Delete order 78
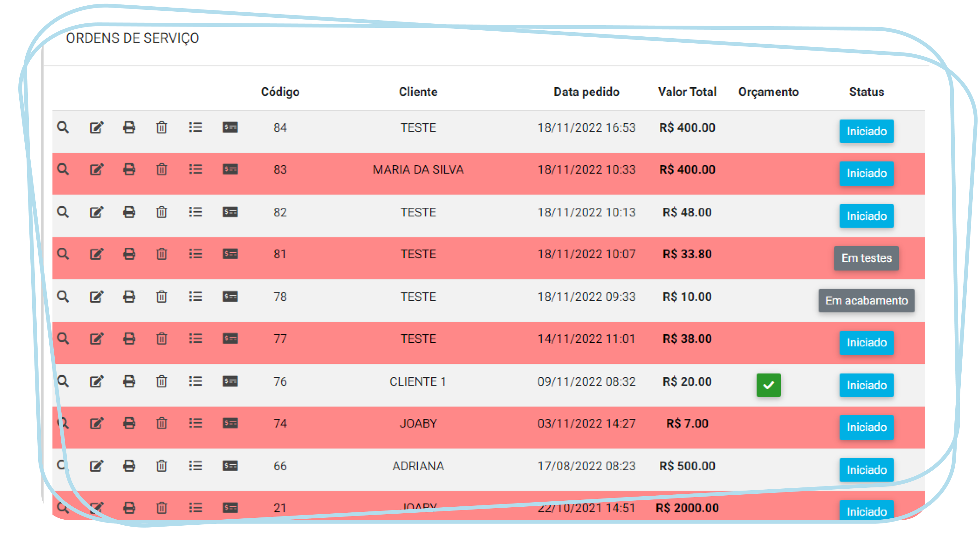Viewport: 980px width, 550px height. (x=162, y=297)
